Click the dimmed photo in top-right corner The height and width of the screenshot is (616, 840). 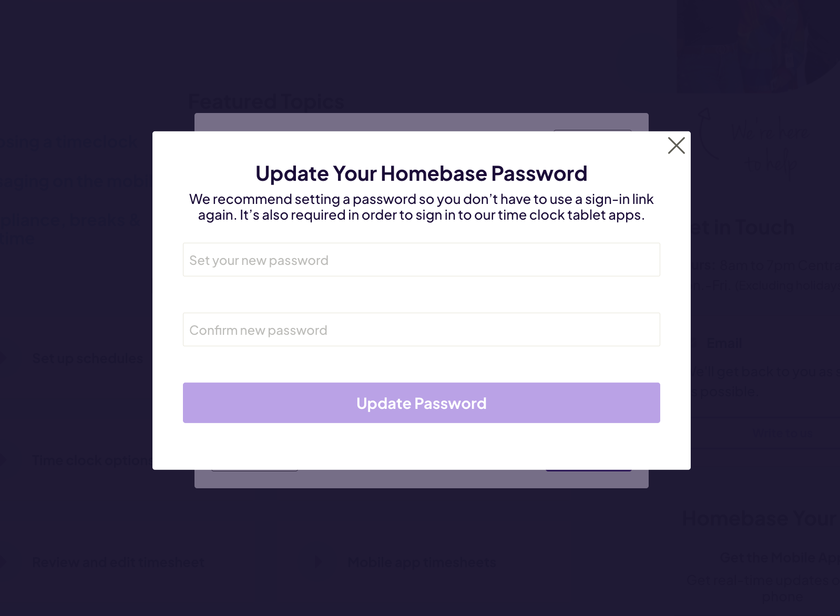(x=757, y=46)
